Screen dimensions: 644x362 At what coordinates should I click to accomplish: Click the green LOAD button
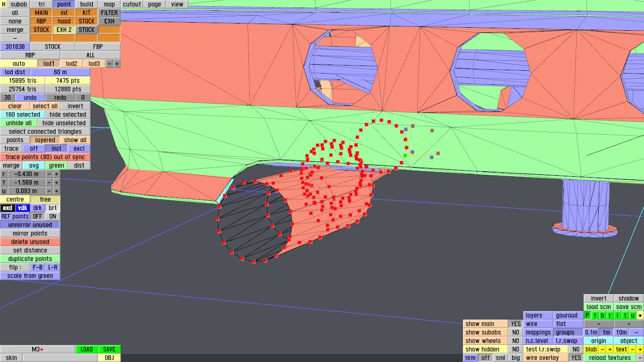pyautogui.click(x=87, y=349)
